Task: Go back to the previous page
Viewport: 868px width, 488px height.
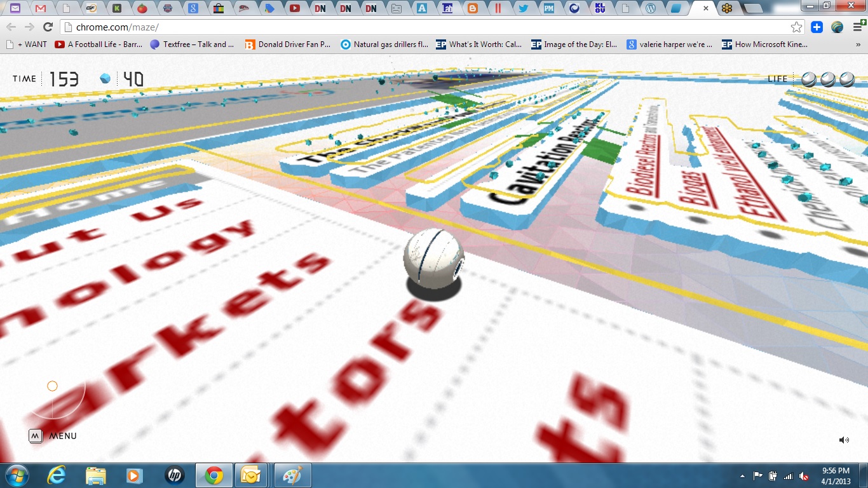Action: 11,27
